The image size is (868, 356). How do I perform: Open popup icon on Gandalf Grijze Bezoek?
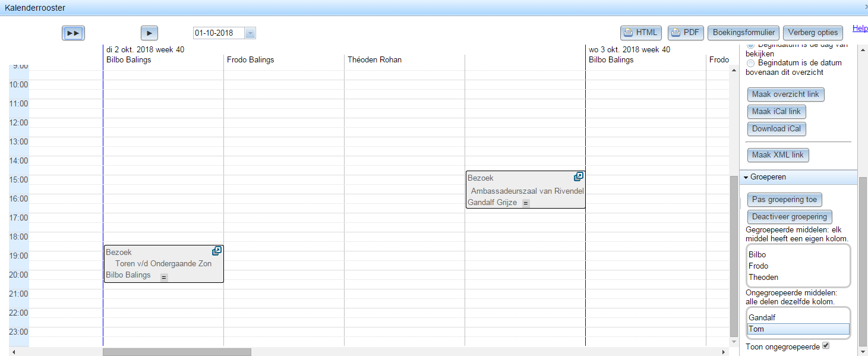(579, 177)
